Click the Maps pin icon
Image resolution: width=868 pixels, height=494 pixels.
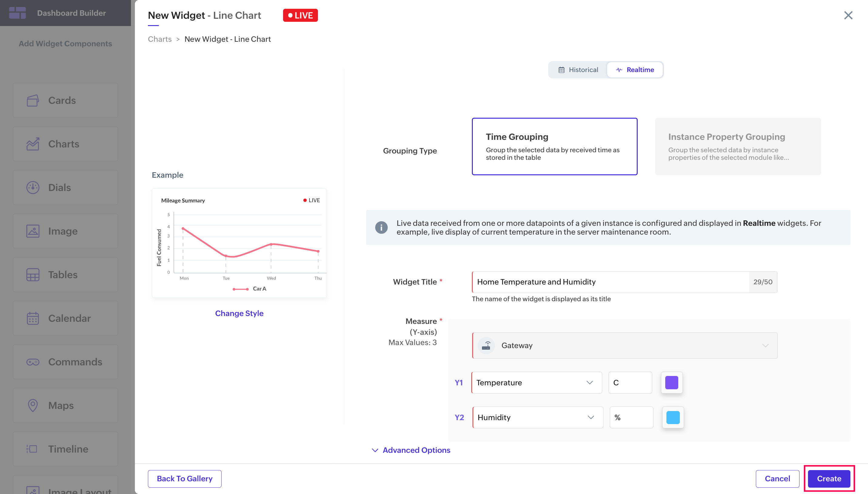point(33,405)
